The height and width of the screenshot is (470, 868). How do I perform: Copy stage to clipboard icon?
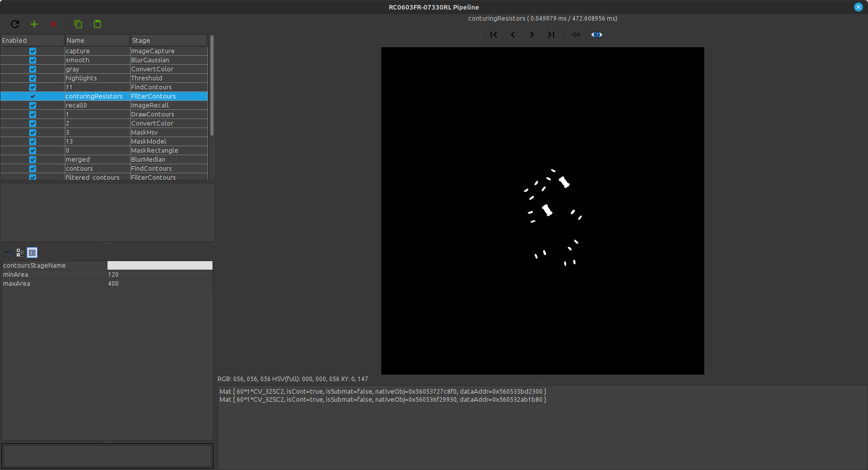tap(78, 24)
